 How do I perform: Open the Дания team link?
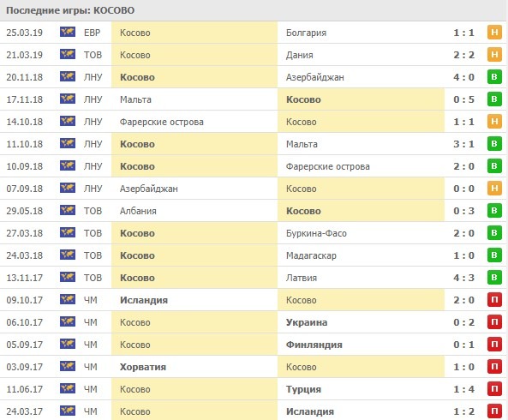point(299,55)
